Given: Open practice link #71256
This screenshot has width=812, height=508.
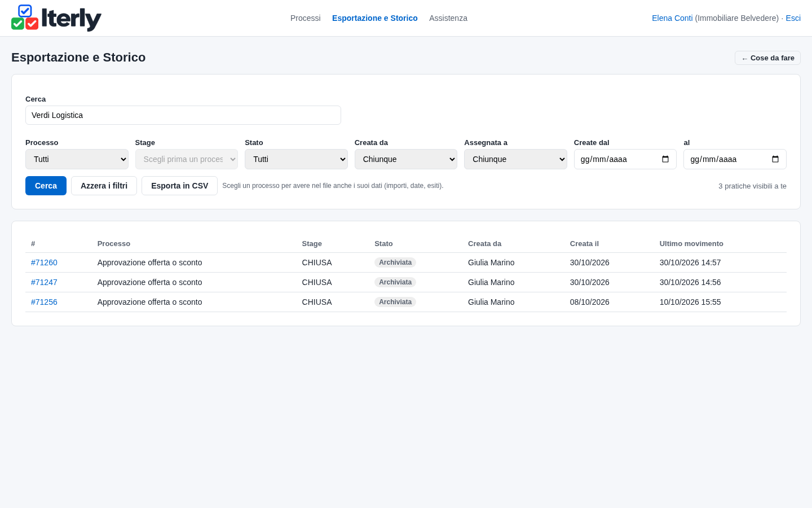Looking at the screenshot, I should (44, 302).
